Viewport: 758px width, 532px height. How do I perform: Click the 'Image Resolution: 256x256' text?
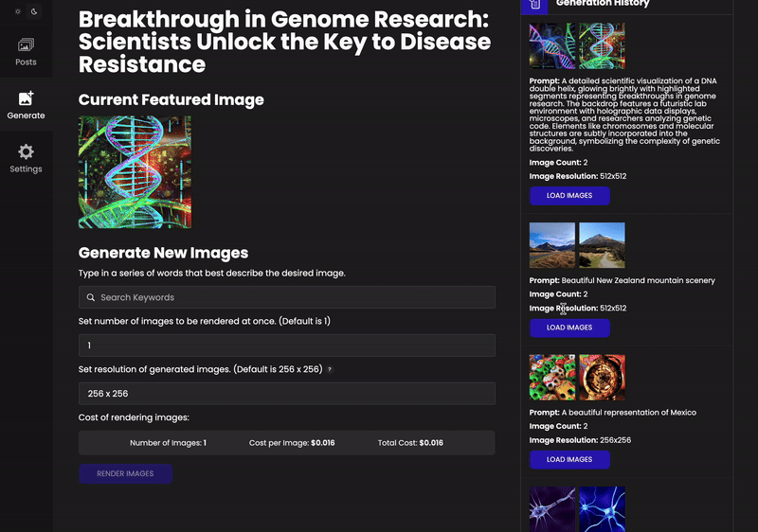coord(580,440)
